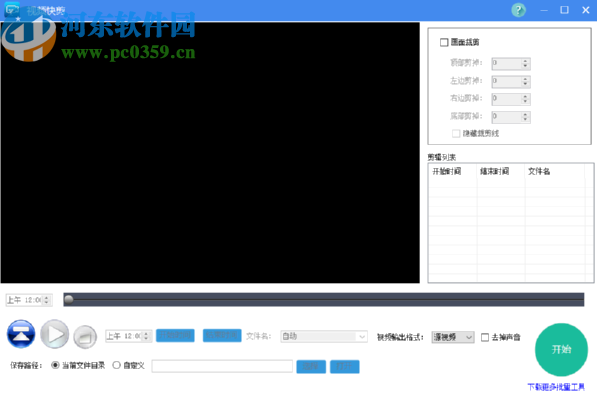
Task: Select the 当前文件目录 radio option
Action: point(55,365)
